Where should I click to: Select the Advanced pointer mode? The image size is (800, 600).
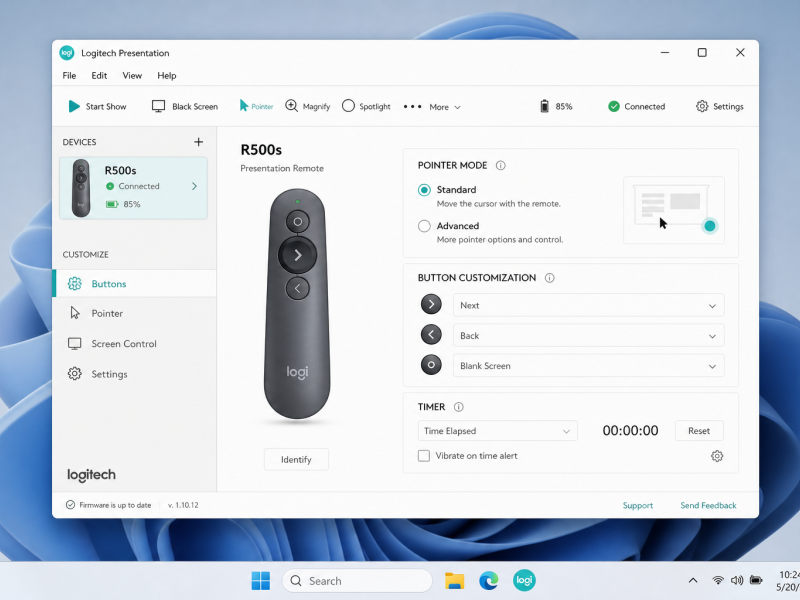pyautogui.click(x=424, y=226)
